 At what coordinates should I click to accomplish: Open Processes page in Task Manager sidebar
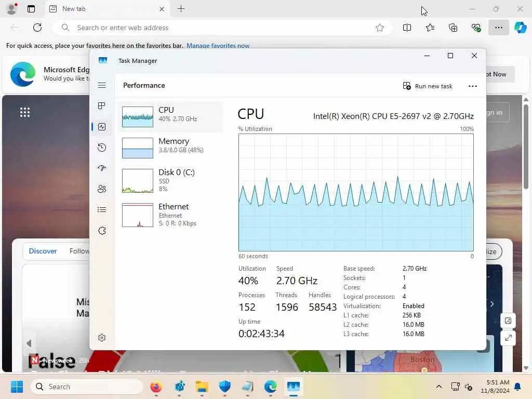(x=102, y=106)
